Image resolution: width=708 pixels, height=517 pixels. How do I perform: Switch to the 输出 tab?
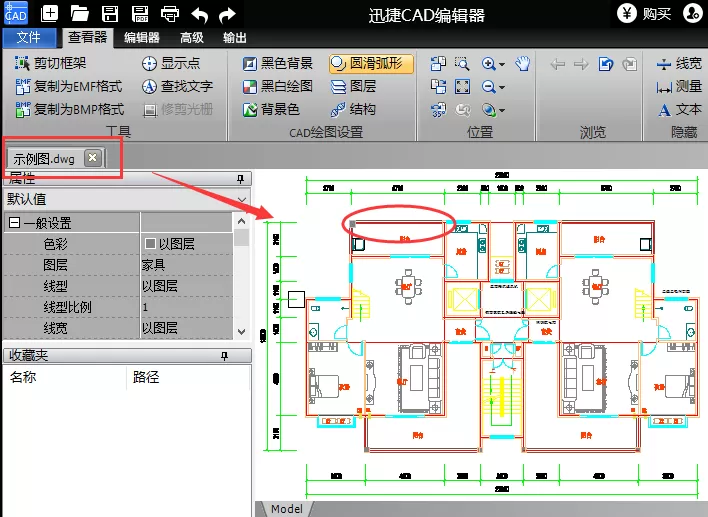[235, 37]
